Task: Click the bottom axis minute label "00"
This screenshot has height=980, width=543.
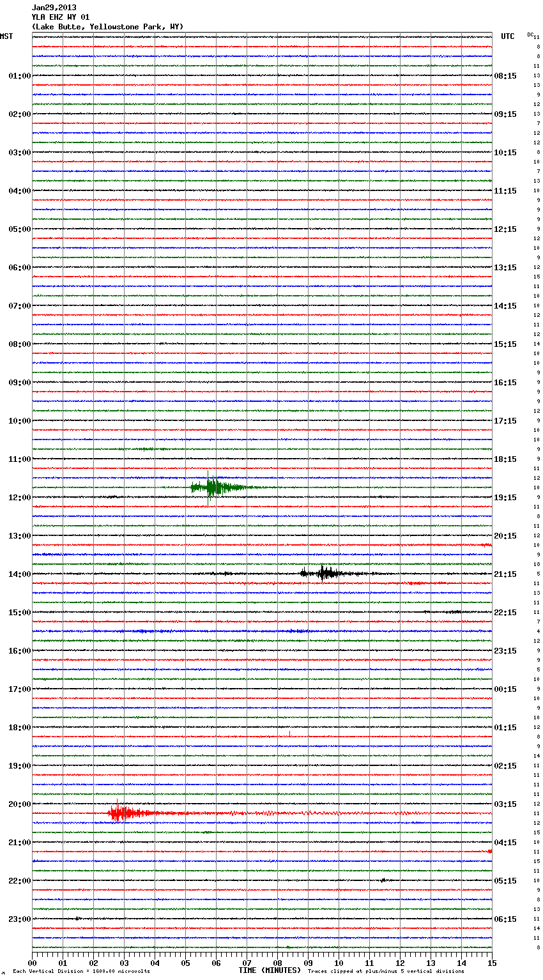Action: [x=32, y=963]
